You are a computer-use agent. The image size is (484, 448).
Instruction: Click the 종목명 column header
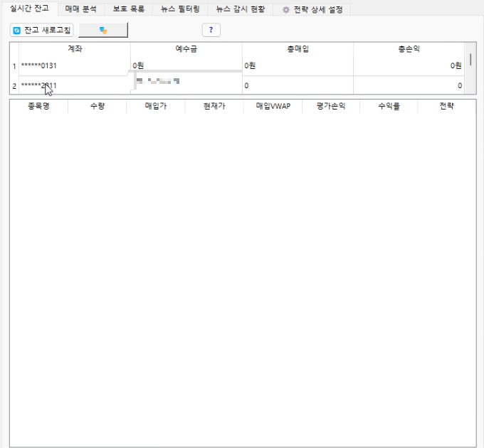[39, 106]
